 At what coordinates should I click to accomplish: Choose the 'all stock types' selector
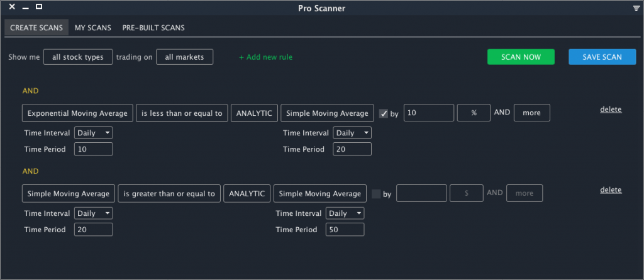(x=78, y=57)
